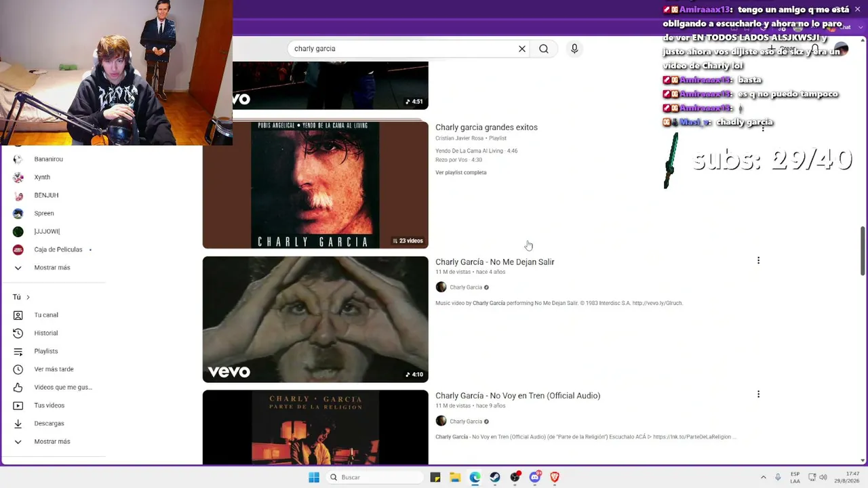Play the Rezo por Vos track
The height and width of the screenshot is (488, 868).
tap(458, 160)
